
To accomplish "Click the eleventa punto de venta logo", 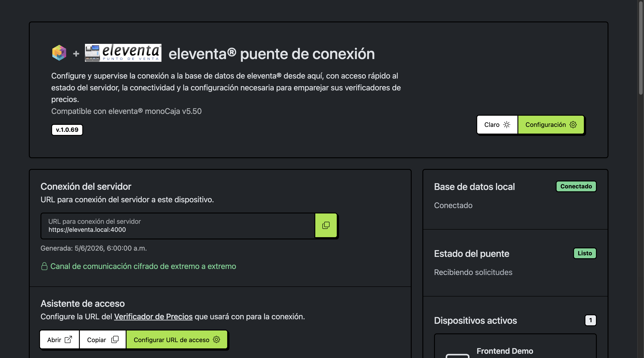I will tap(123, 53).
